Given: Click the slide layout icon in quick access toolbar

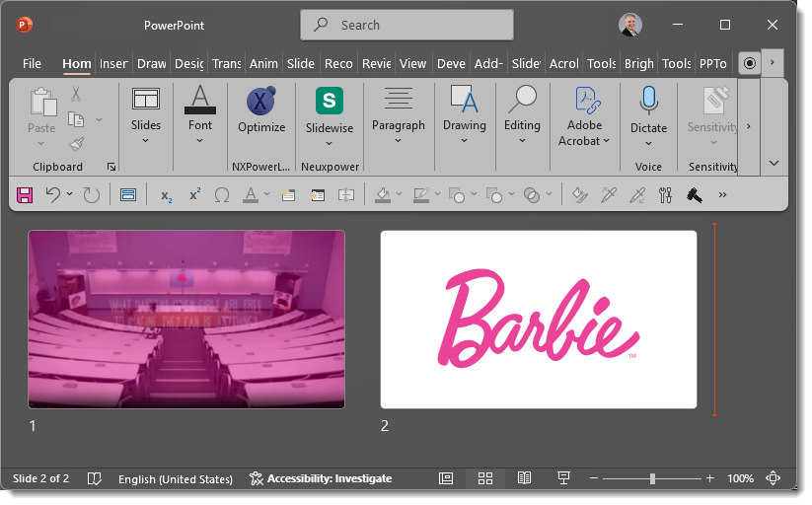Looking at the screenshot, I should [x=128, y=195].
